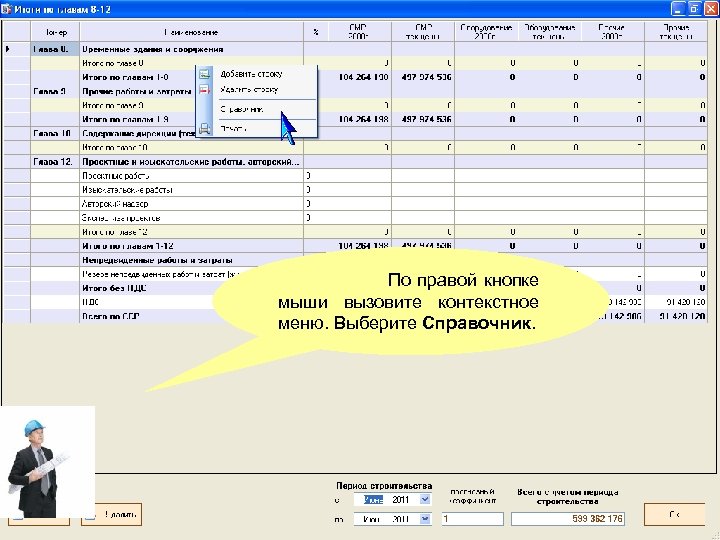
Task: Click the Оборудование 2000г column header
Action: (x=486, y=32)
